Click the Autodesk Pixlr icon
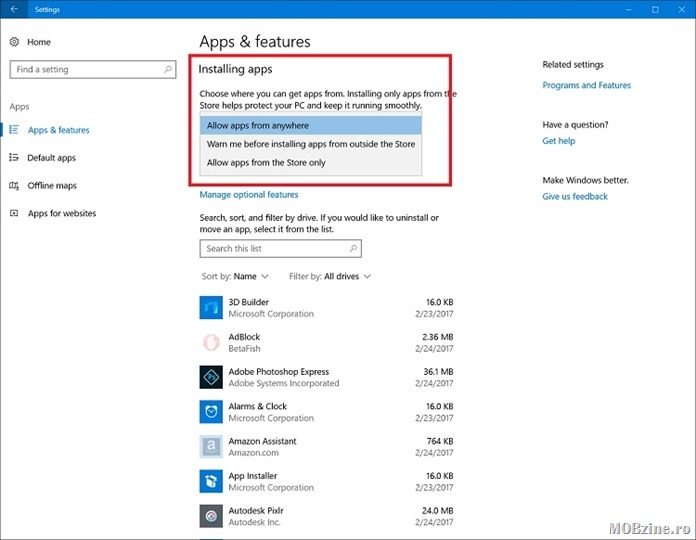 click(x=211, y=516)
